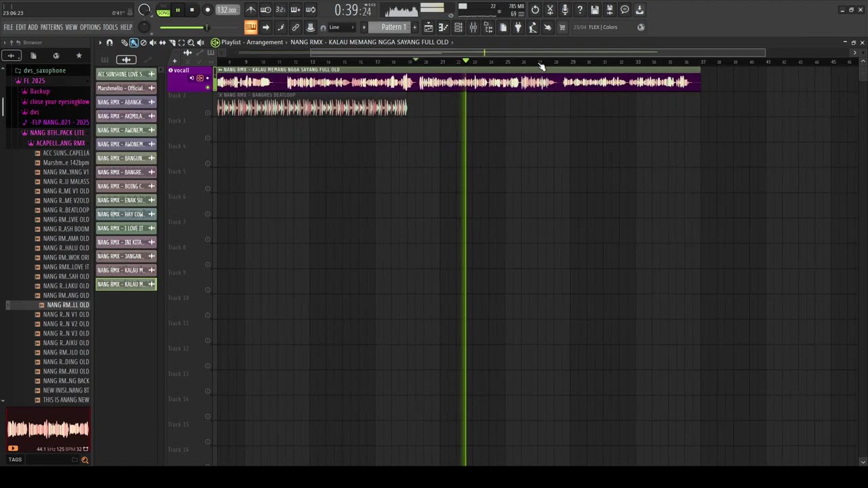
Task: Click the tempo field showing 132.000
Action: coord(226,10)
